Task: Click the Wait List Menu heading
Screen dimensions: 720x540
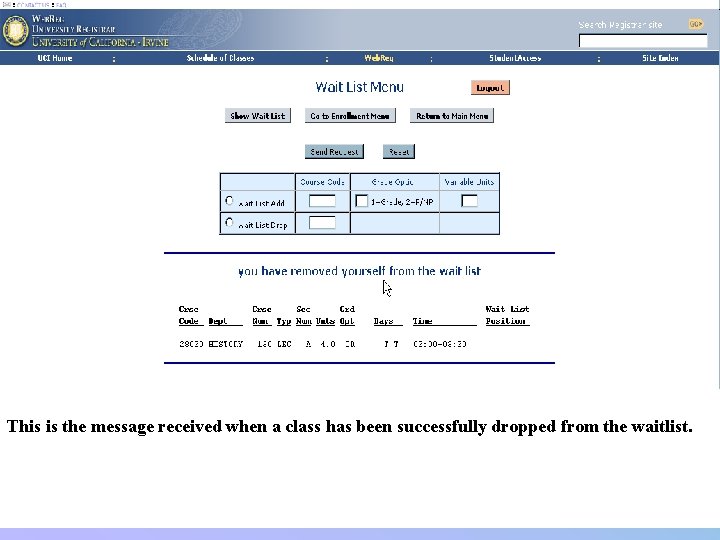Action: pyautogui.click(x=360, y=87)
